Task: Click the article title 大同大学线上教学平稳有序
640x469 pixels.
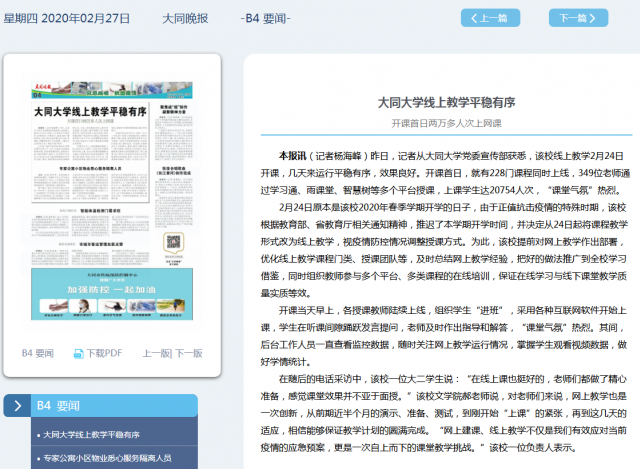Action: tap(447, 102)
